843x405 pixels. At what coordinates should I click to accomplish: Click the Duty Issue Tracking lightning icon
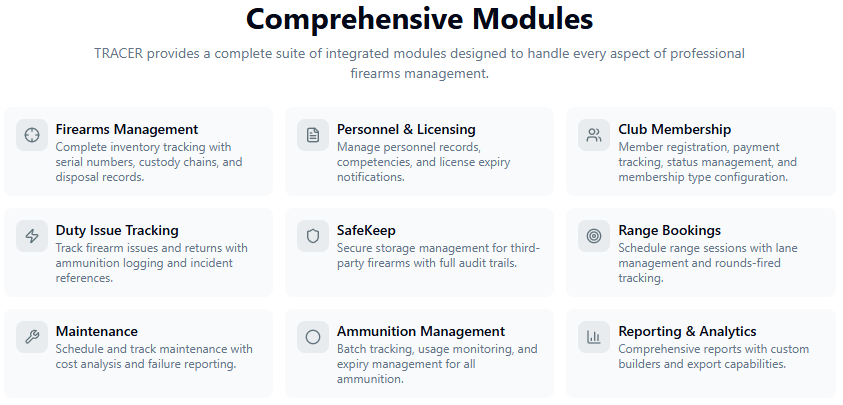[x=32, y=236]
